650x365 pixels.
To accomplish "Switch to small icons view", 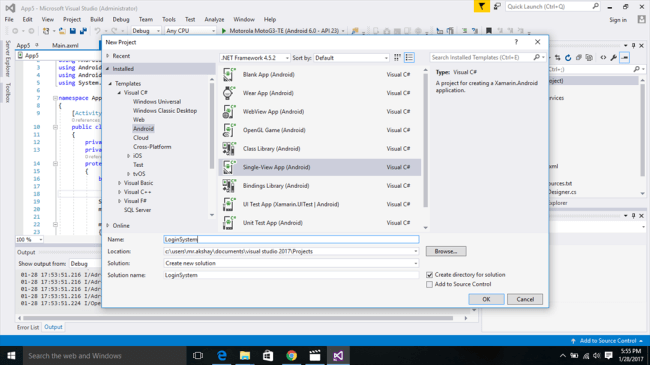I will pos(397,58).
